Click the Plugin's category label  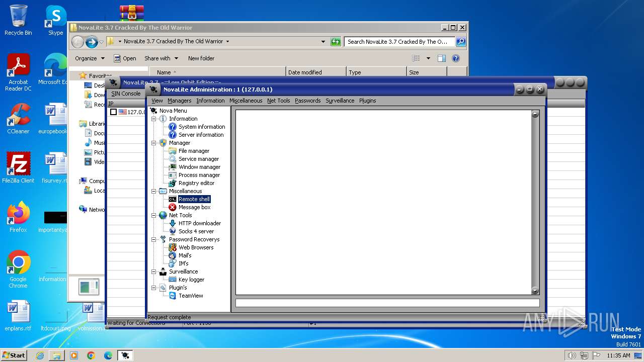click(x=178, y=288)
